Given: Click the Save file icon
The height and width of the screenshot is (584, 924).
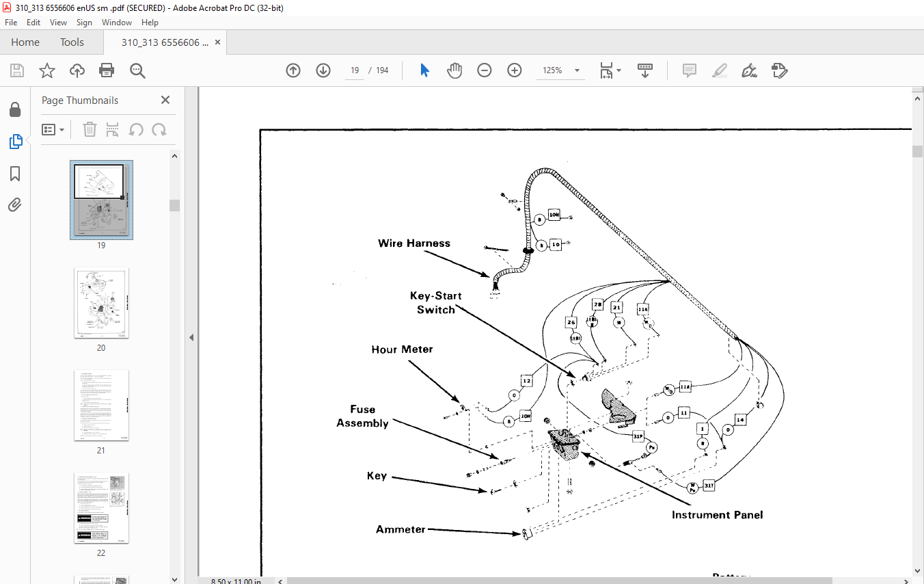Looking at the screenshot, I should [17, 70].
